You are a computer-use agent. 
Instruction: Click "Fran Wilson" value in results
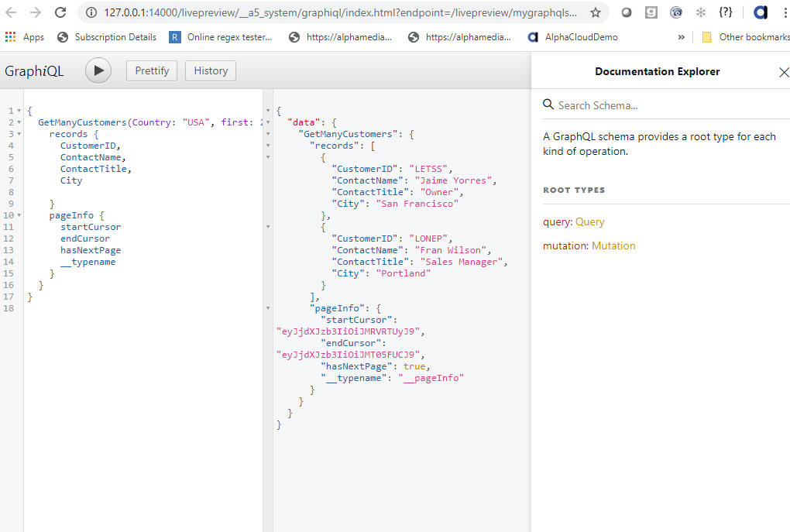(x=451, y=250)
